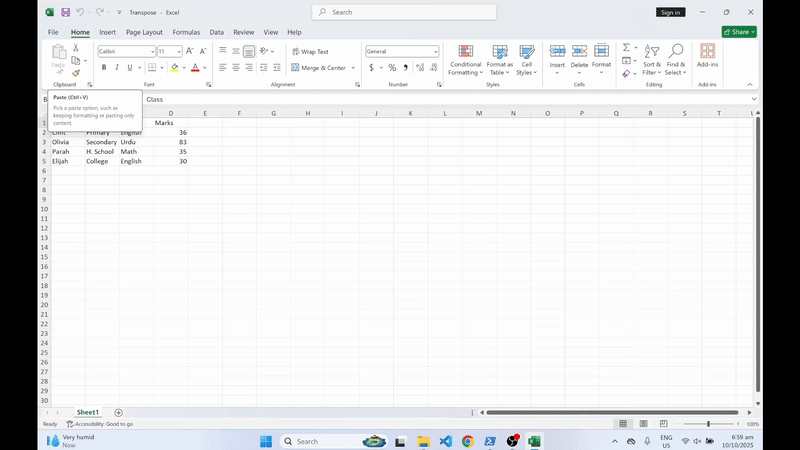Image resolution: width=800 pixels, height=450 pixels.
Task: Expand the formula bar chevron
Action: tap(754, 99)
